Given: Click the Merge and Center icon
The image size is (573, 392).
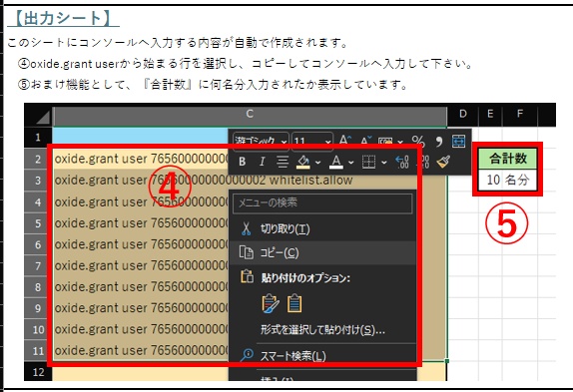Looking at the screenshot, I should [458, 141].
